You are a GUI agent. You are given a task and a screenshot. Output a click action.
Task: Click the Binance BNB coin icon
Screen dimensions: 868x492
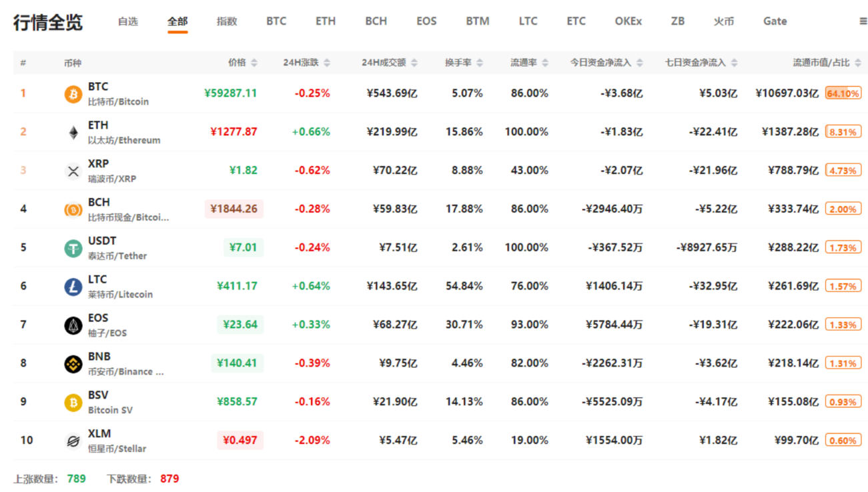coord(73,364)
